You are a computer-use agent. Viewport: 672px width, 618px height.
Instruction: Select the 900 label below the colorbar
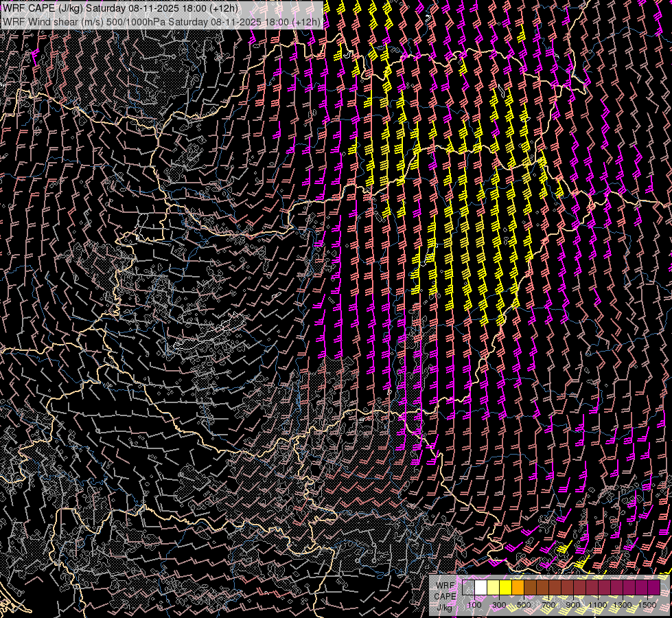click(x=573, y=605)
